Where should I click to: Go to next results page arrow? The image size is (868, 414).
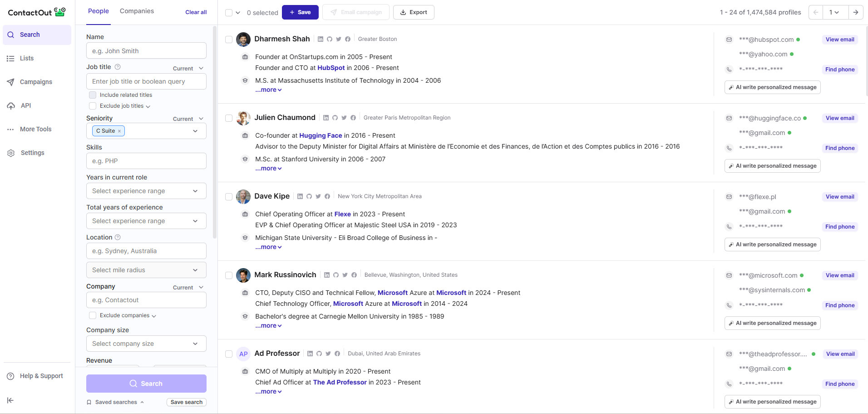pos(856,12)
